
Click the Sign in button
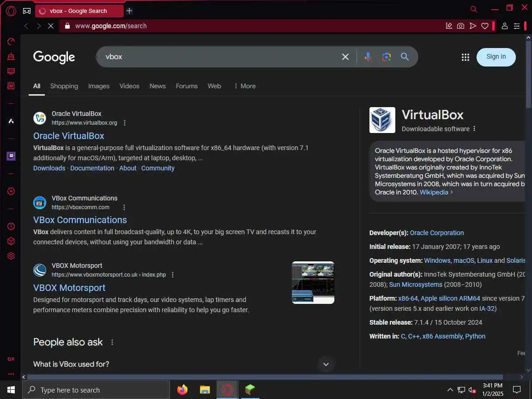[x=496, y=57]
